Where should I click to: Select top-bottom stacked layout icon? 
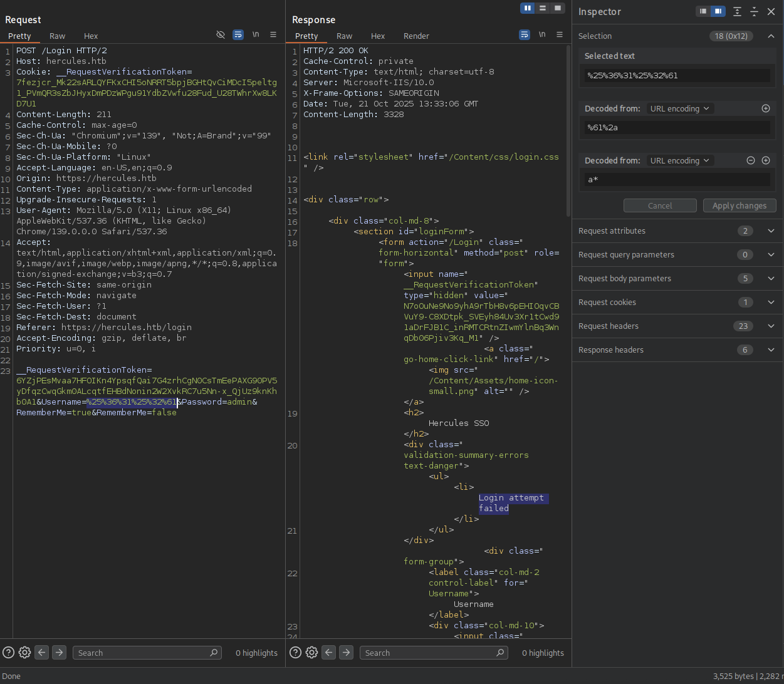click(x=543, y=8)
